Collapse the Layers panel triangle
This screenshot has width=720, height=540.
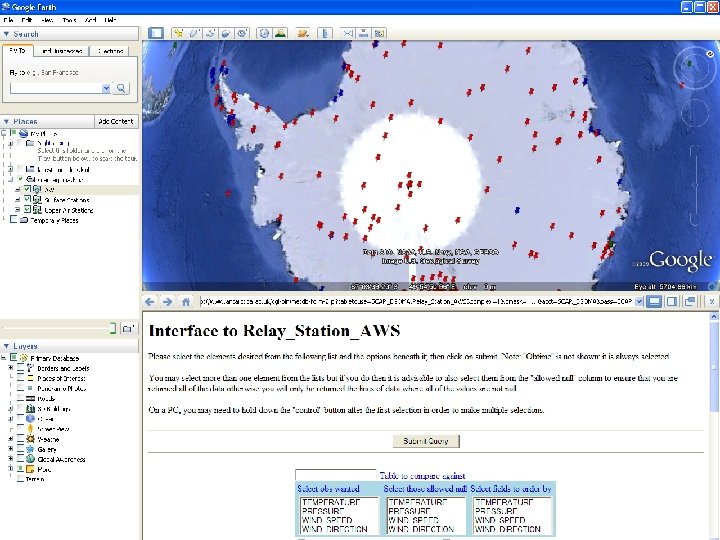coord(6,346)
